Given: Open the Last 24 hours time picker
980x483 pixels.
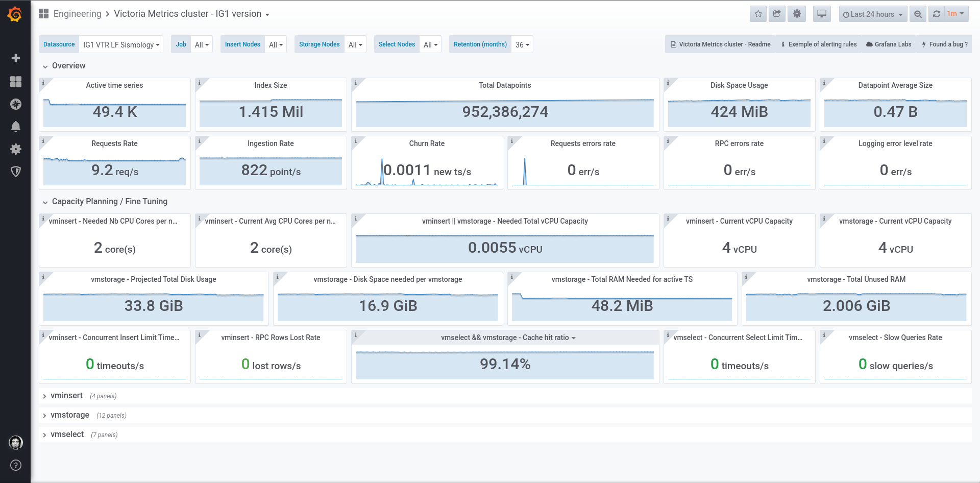Looking at the screenshot, I should tap(873, 14).
